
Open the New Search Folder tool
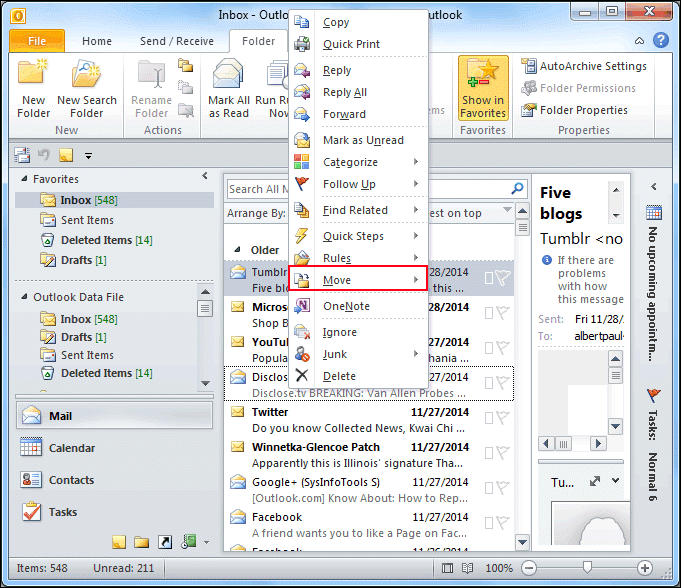pos(87,89)
